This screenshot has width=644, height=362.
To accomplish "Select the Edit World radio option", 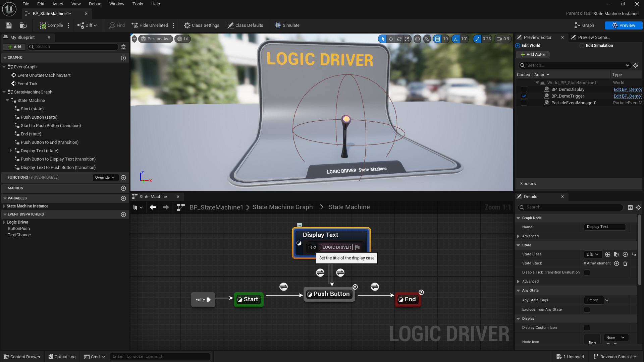I will [518, 46].
